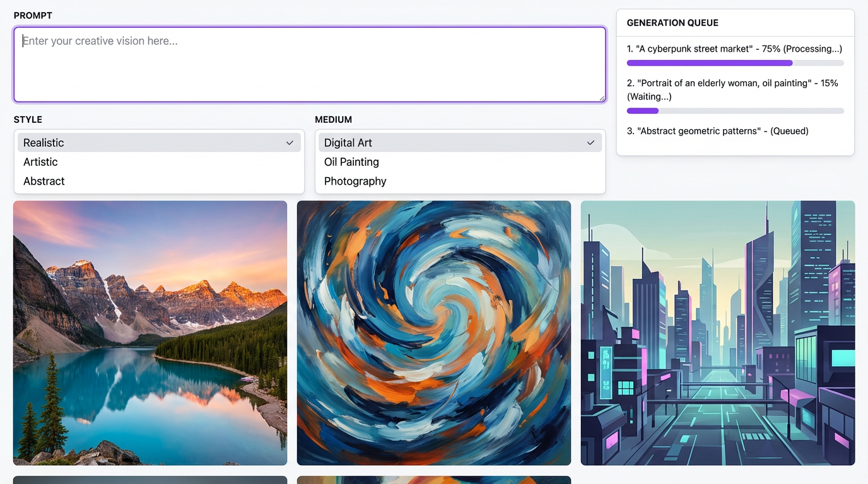Image resolution: width=868 pixels, height=484 pixels.
Task: Set medium to Photography
Action: pos(355,181)
